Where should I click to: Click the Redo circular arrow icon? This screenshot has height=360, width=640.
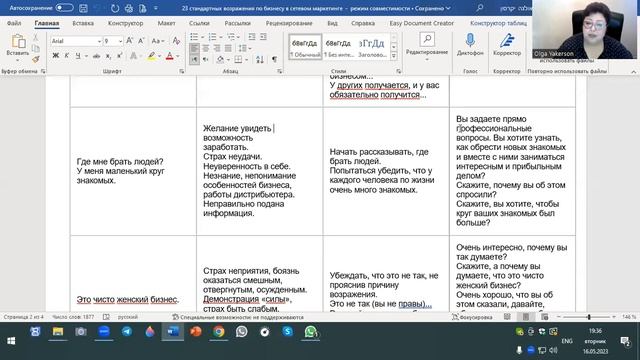pos(115,8)
